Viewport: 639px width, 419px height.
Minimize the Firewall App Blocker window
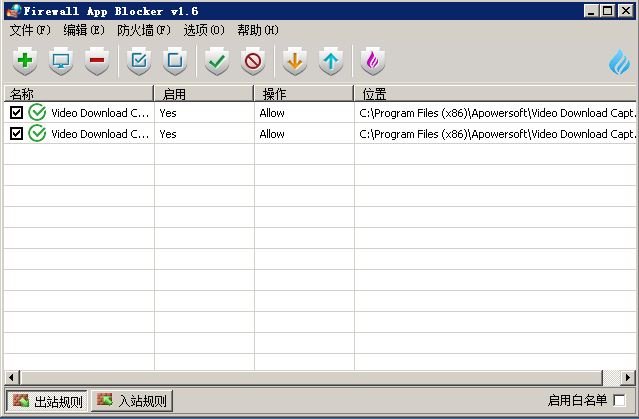(590, 11)
